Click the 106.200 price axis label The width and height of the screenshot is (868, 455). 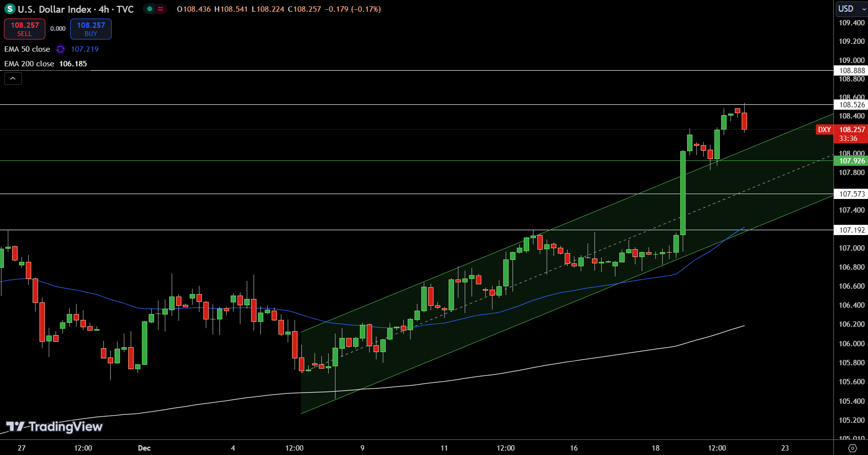pyautogui.click(x=851, y=324)
